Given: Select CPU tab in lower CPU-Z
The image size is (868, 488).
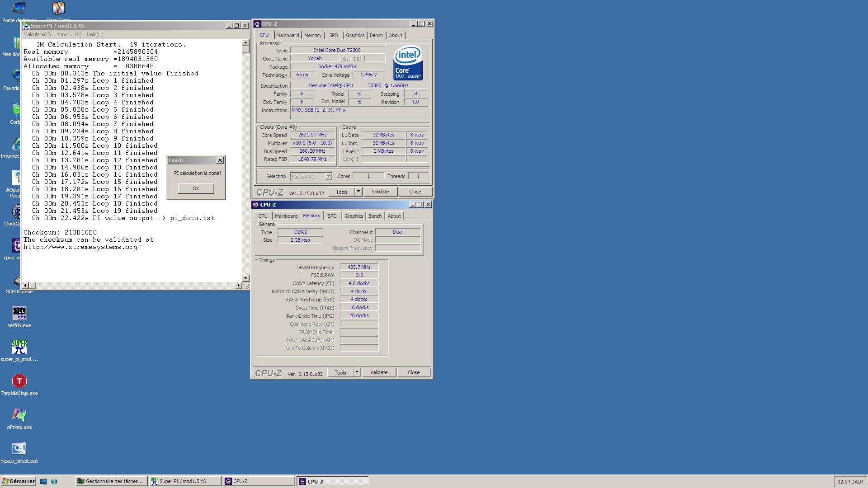Looking at the screenshot, I should click(x=263, y=216).
